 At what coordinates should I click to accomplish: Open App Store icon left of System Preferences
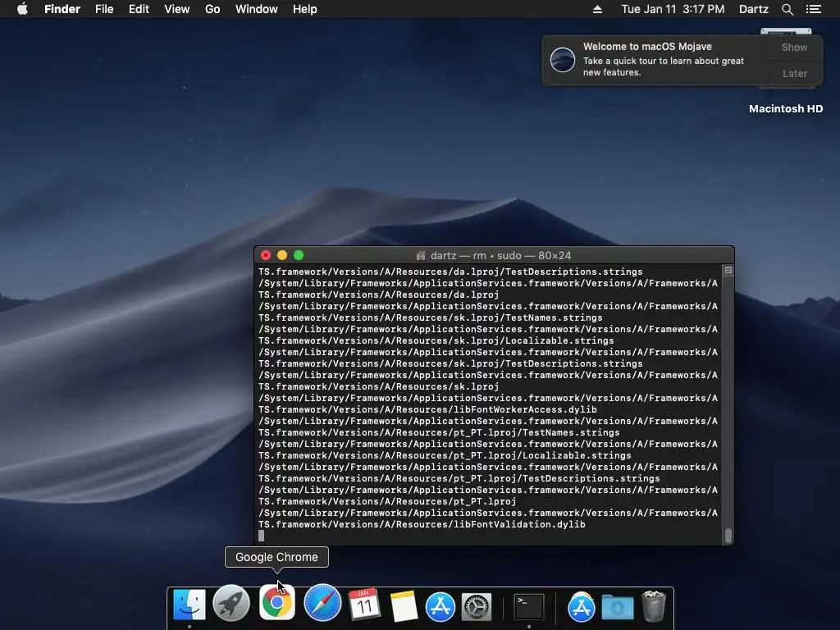tap(441, 606)
